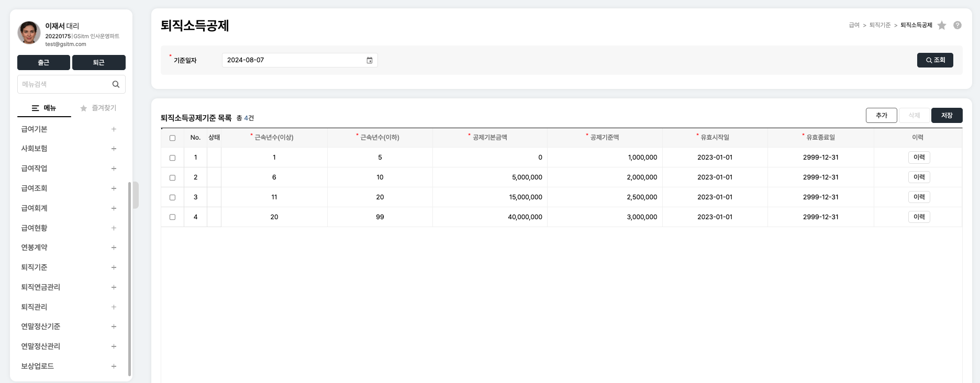Viewport: 980px width, 383px height.
Task: Click the 메뉴검색 input field
Action: 64,84
